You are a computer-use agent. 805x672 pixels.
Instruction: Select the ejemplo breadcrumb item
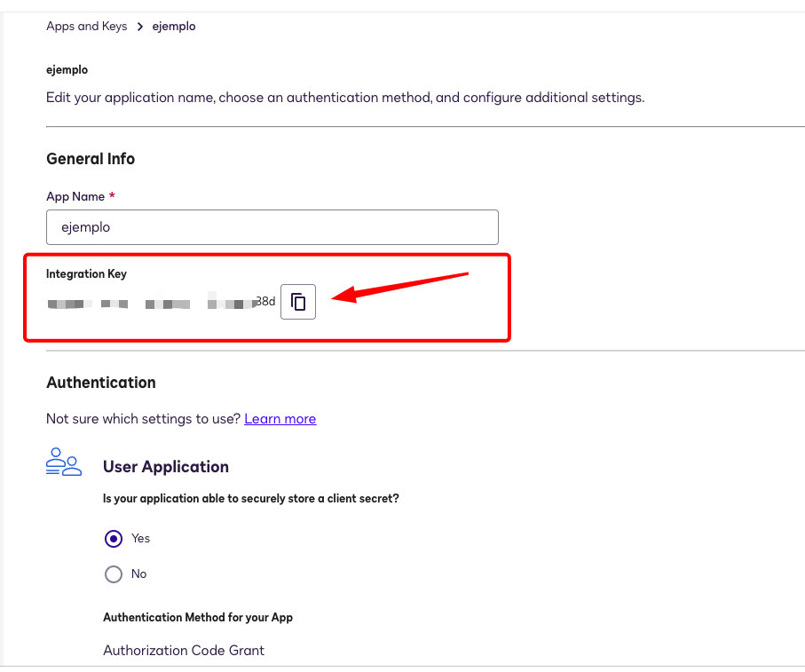tap(174, 27)
